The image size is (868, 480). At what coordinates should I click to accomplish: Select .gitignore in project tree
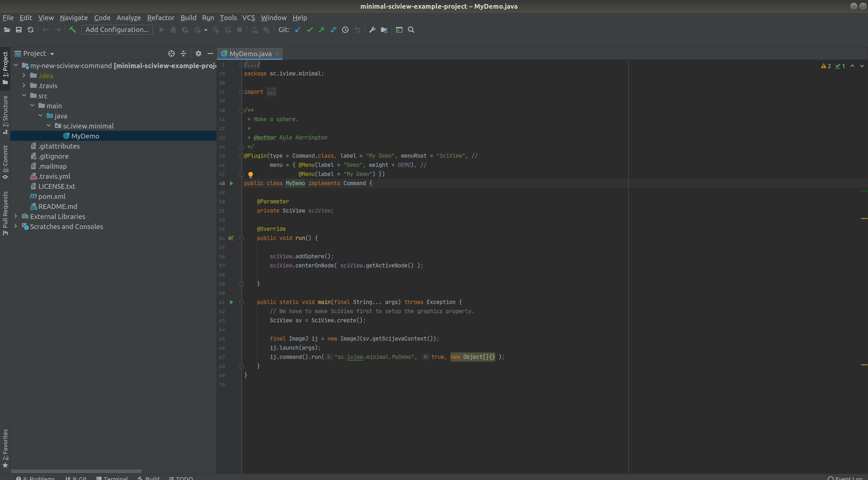(53, 156)
